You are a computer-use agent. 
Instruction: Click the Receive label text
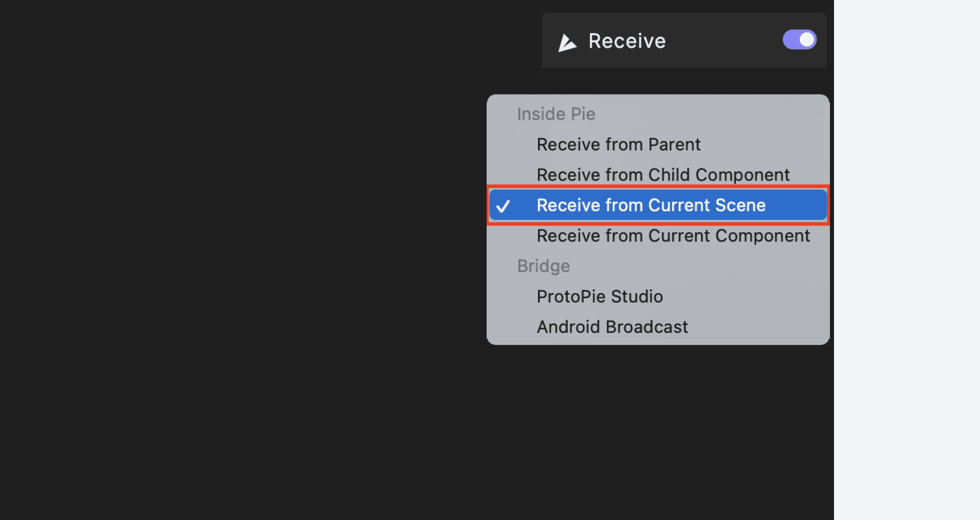coord(627,41)
